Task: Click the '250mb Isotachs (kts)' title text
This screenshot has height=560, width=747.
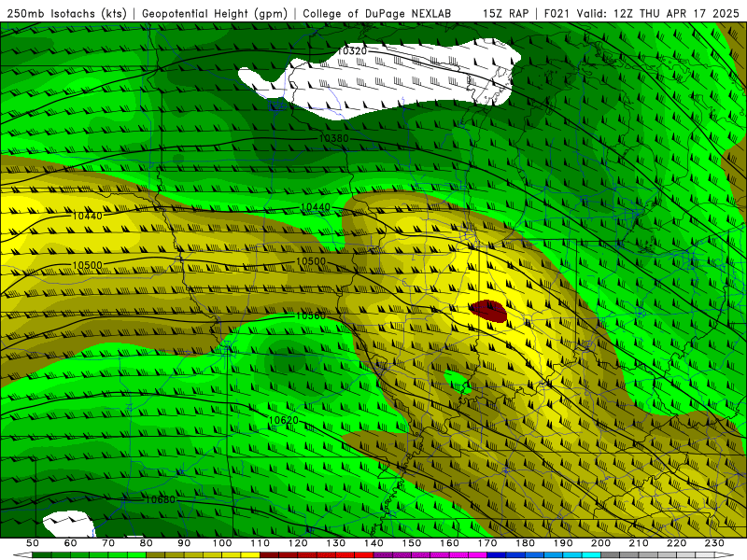Action: 66,13
